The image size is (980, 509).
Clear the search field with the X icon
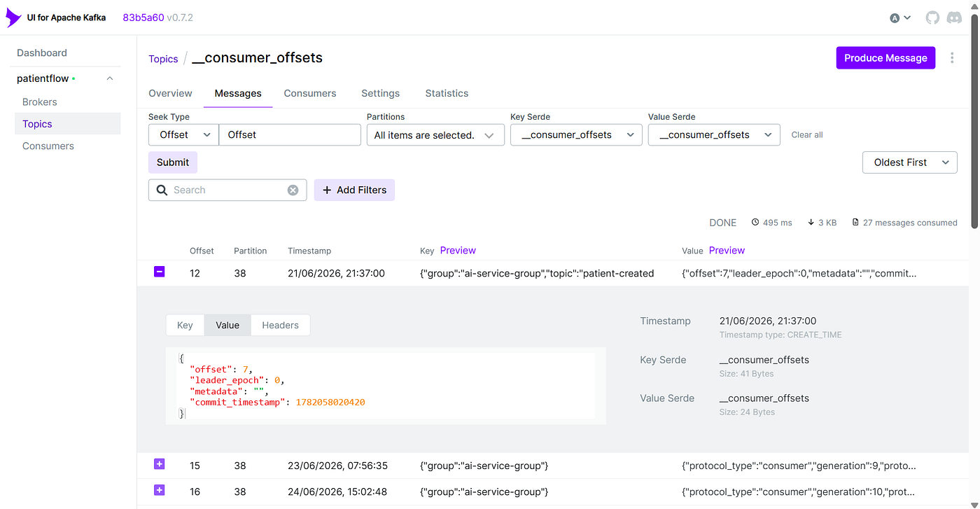293,190
